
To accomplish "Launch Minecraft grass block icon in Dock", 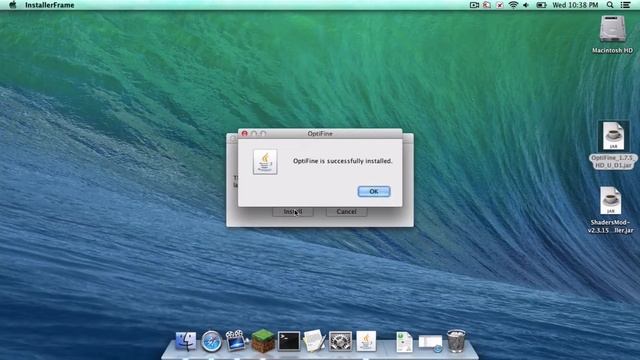I will click(x=262, y=341).
